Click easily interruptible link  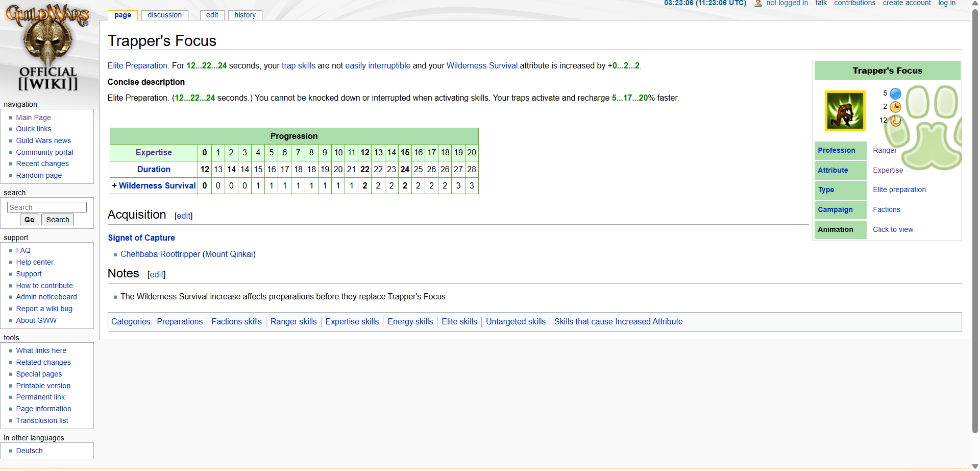point(378,65)
